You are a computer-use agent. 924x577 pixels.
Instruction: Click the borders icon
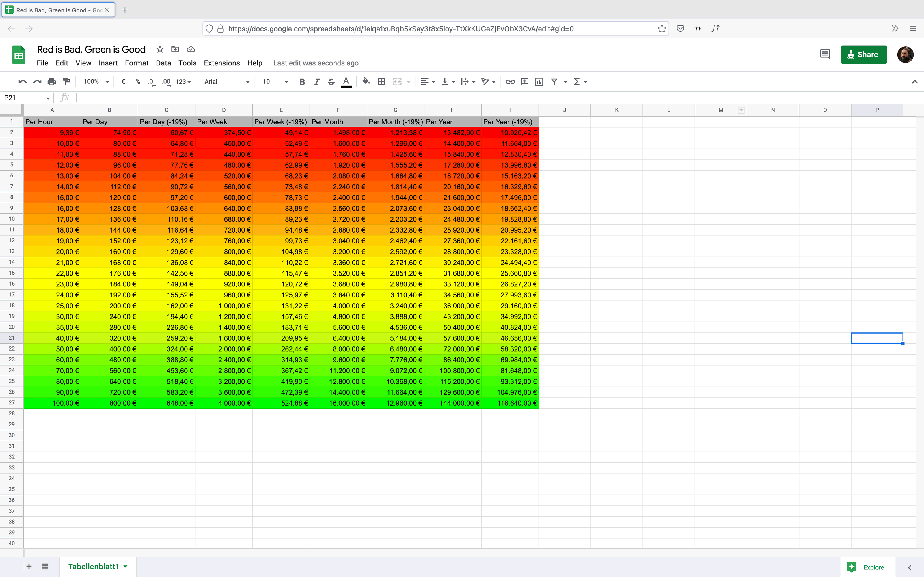pyautogui.click(x=381, y=82)
